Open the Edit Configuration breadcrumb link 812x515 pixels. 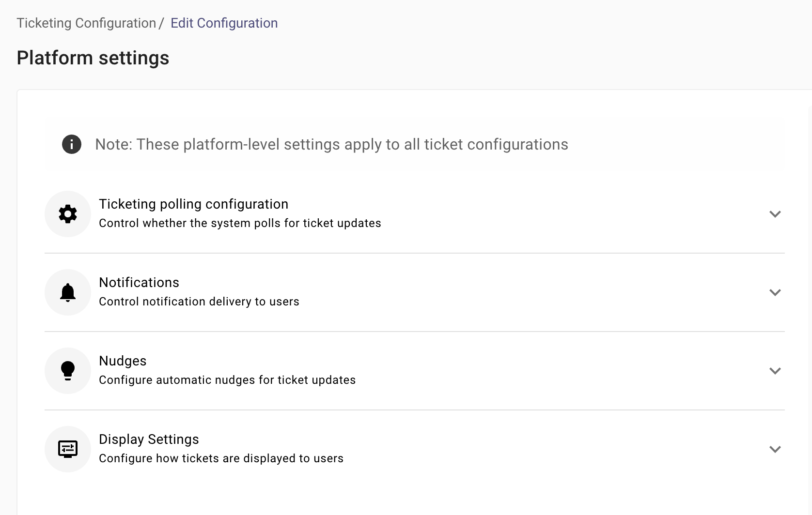[x=224, y=23]
